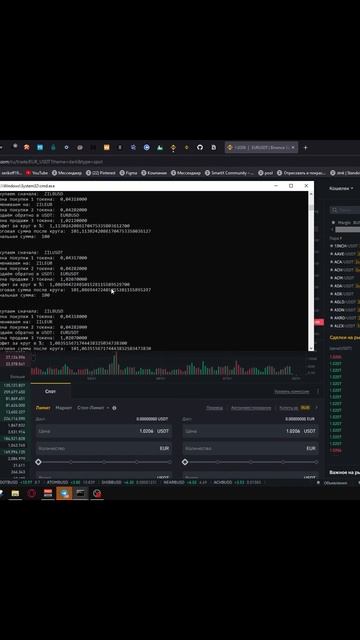
Task: Open the Pinterest bookmark
Action: tap(101, 173)
